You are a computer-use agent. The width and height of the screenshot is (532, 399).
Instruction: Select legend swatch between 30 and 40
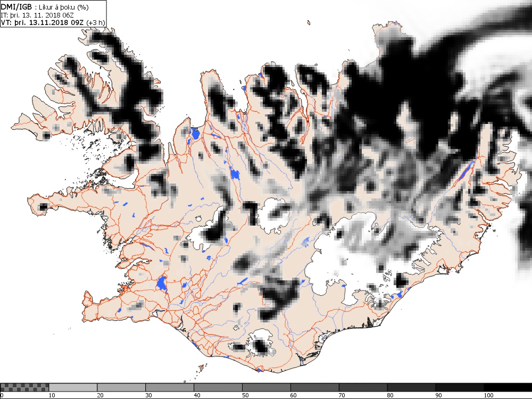[169, 387]
